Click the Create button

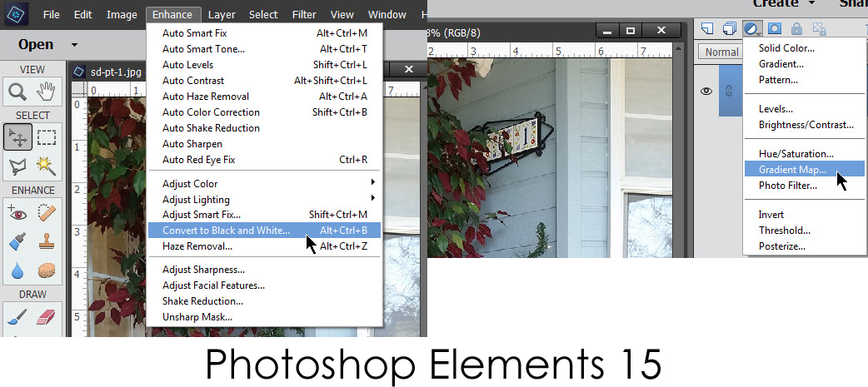[775, 3]
